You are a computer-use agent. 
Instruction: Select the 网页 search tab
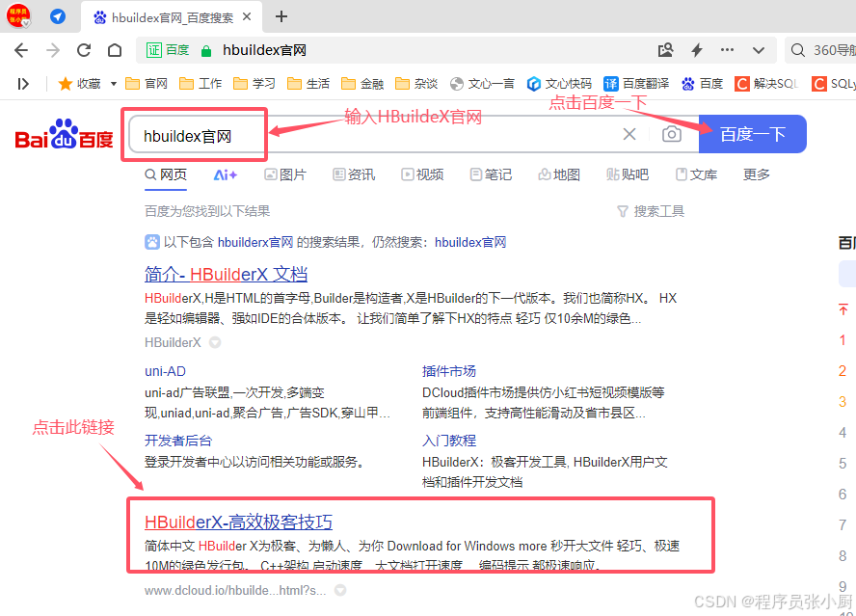pos(166,174)
